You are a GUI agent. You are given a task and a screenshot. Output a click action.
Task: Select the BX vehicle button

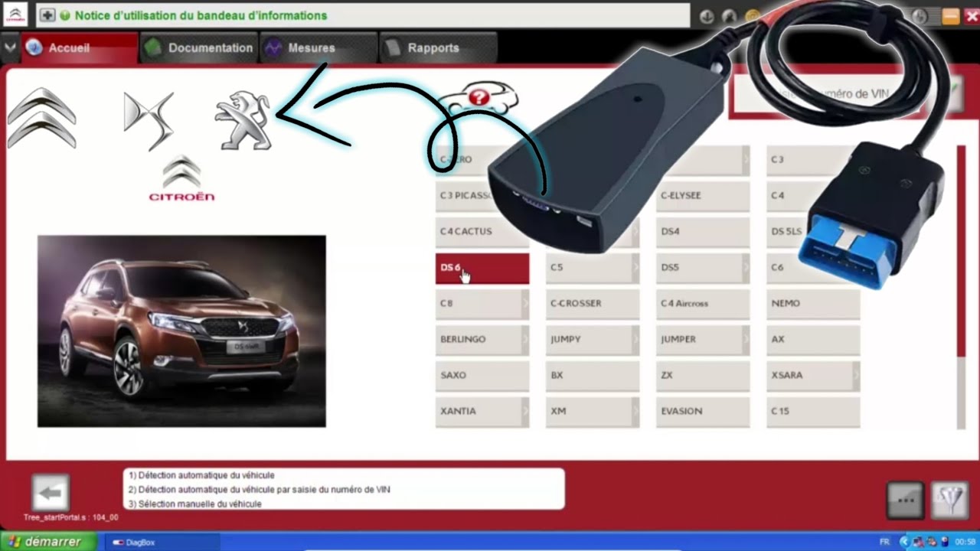pyautogui.click(x=593, y=376)
